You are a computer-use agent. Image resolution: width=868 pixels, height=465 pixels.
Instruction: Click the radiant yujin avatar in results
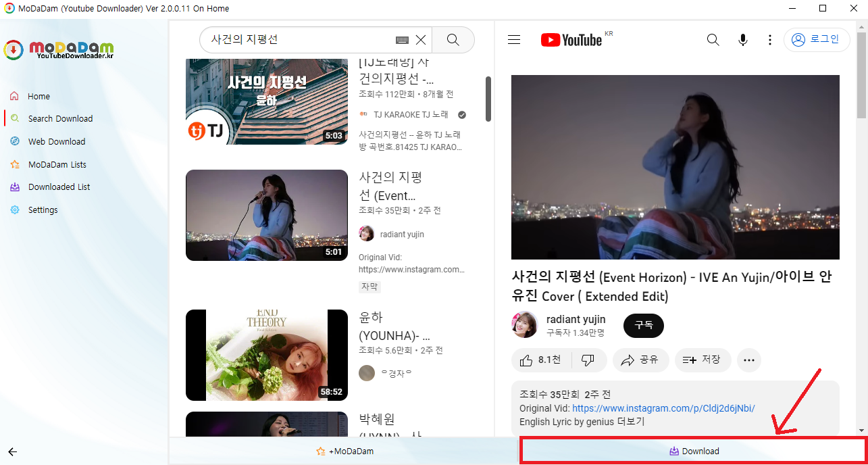[367, 234]
